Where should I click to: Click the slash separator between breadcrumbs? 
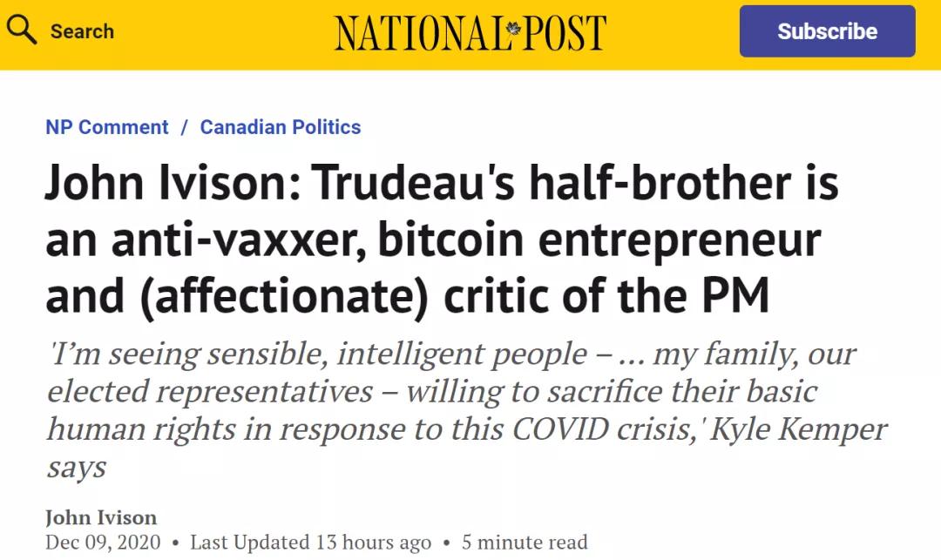184,127
